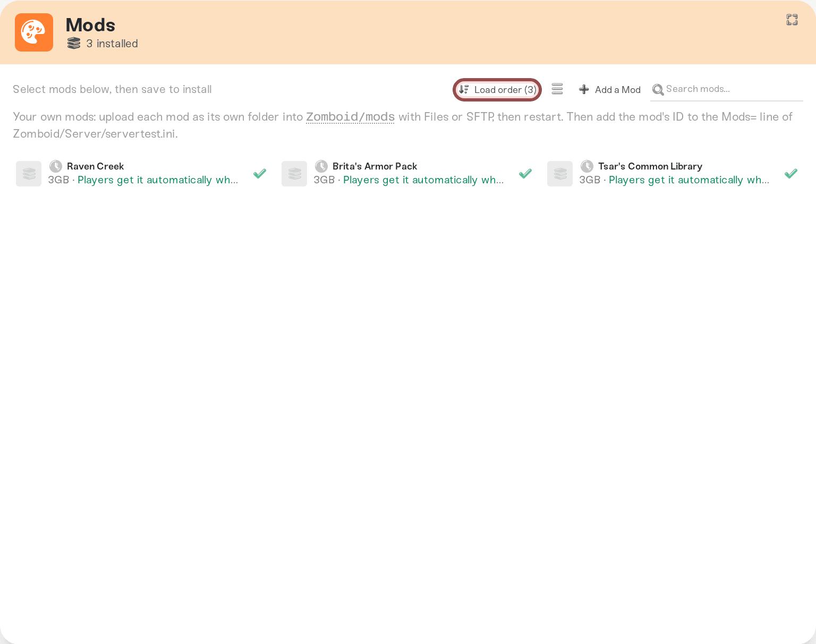Focus the Search mods field
This screenshot has width=816, height=644.
727,89
